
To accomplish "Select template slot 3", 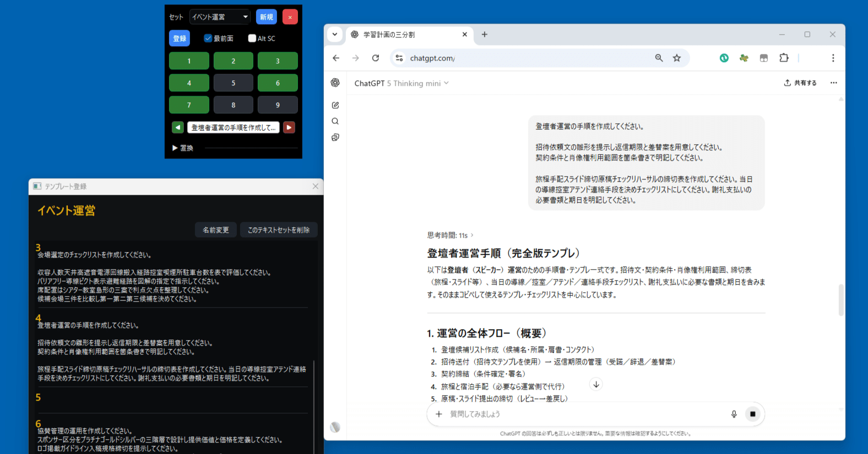I will coord(278,61).
